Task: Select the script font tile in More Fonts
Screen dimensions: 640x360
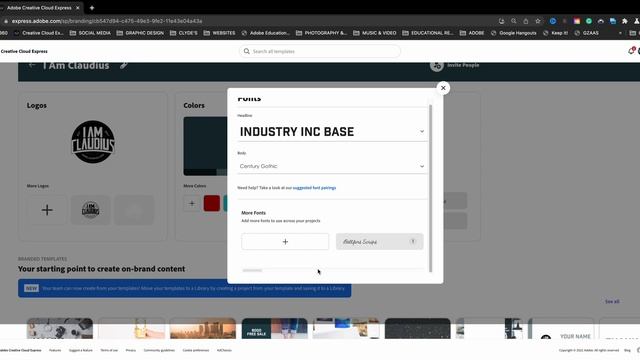Action: click(x=379, y=242)
